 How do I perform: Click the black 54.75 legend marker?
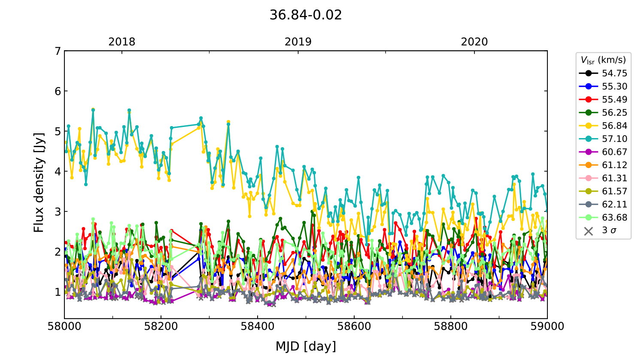(588, 73)
